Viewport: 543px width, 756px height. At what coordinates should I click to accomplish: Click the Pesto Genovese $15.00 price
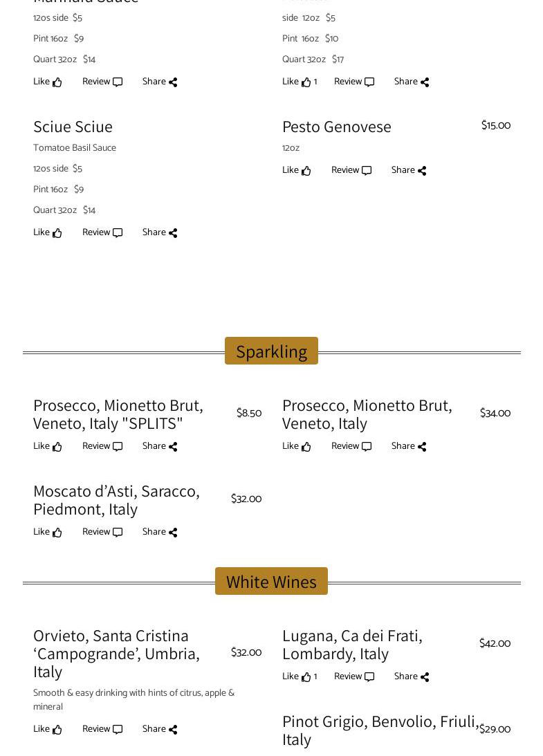click(495, 125)
